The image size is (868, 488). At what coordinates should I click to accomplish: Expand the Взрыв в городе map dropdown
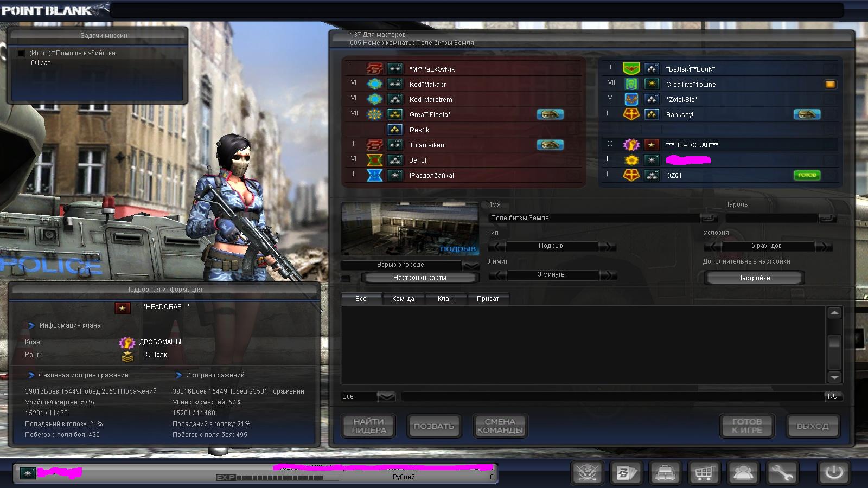tap(471, 265)
